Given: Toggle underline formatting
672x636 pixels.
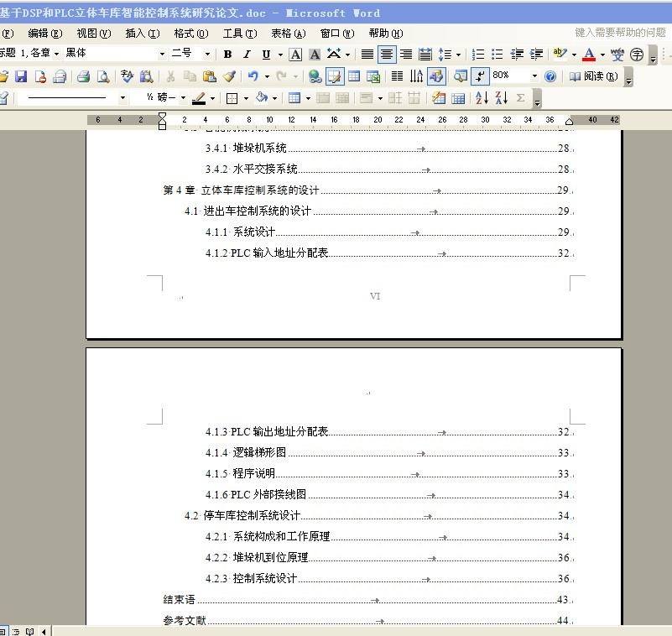Looking at the screenshot, I should (266, 55).
